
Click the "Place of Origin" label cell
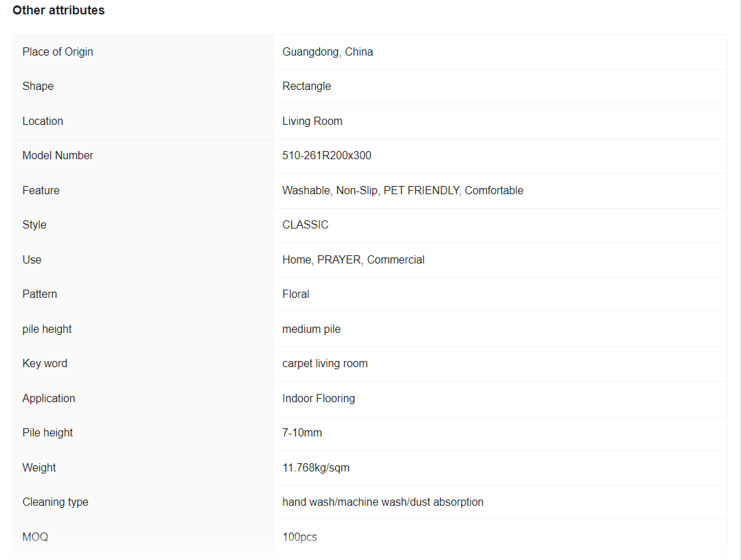click(x=58, y=52)
